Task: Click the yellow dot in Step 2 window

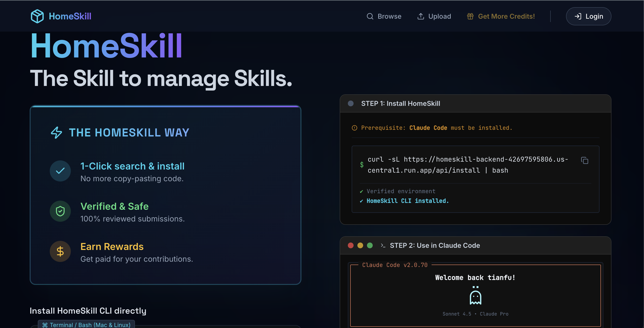Action: point(360,245)
